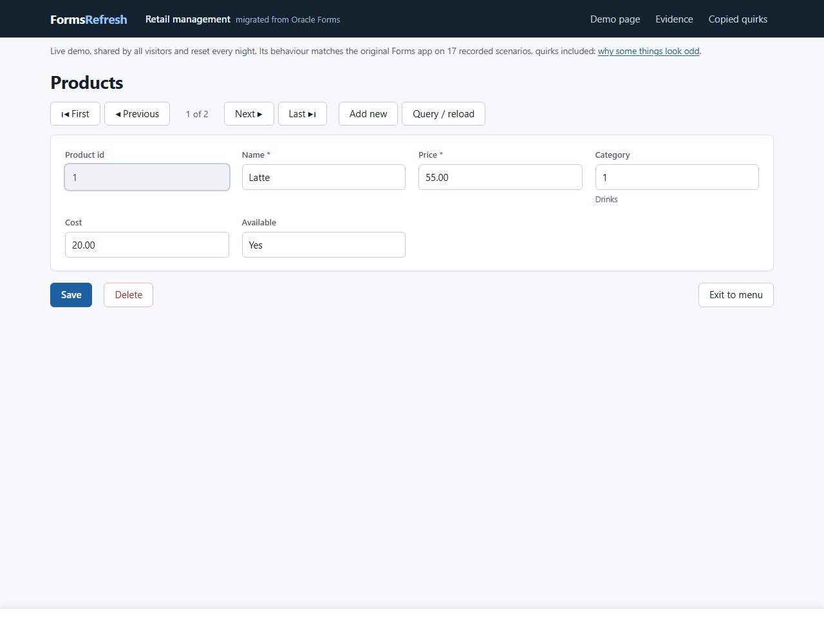Screen dimensions: 824x644
Task: Click the FormsRefresh logo
Action: tap(89, 19)
